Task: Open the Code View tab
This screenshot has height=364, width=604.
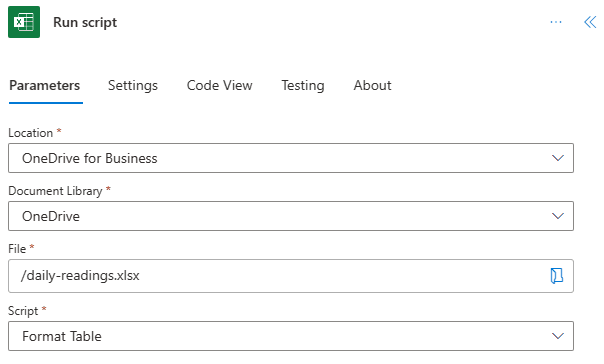Action: point(220,86)
